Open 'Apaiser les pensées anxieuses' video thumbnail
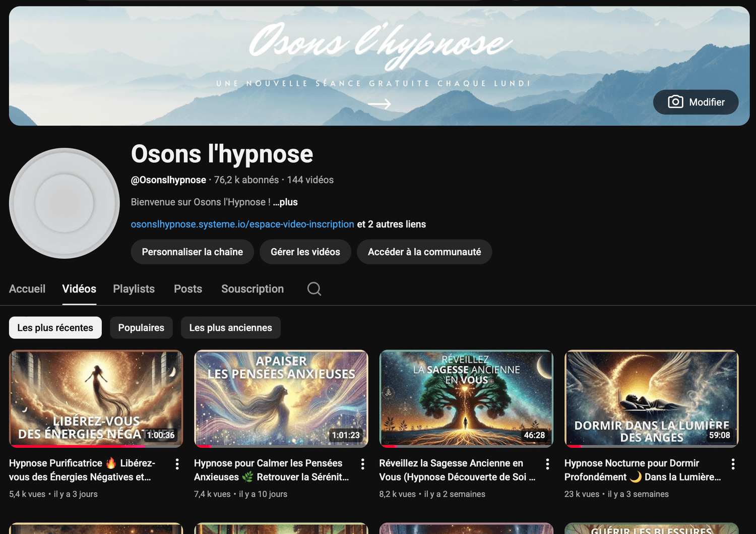This screenshot has width=756, height=534. (281, 398)
